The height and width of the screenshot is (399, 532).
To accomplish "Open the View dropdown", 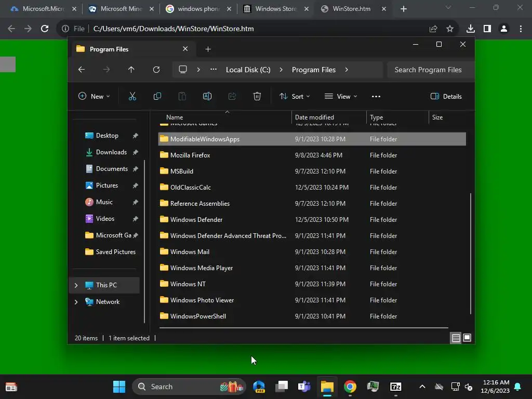I will [341, 96].
